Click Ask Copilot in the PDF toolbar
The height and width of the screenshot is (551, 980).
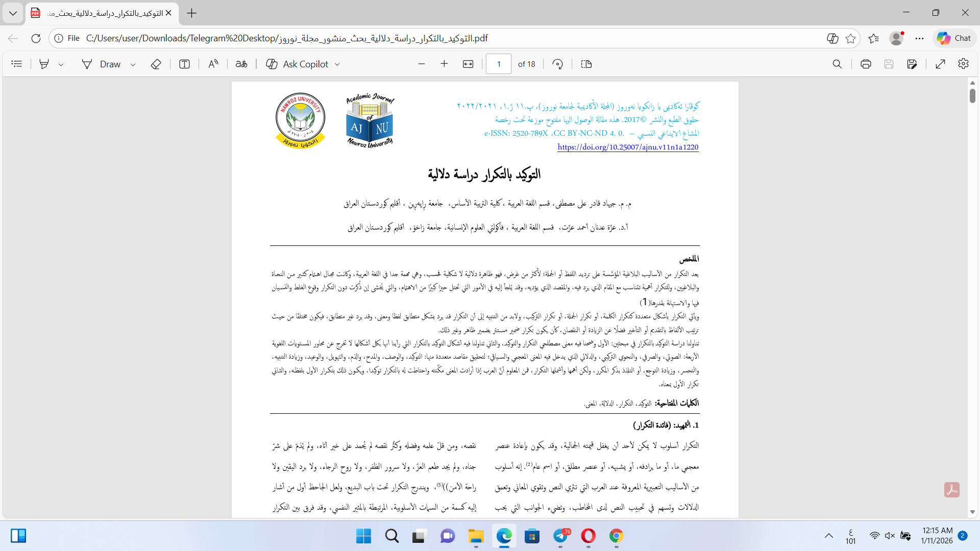(298, 64)
